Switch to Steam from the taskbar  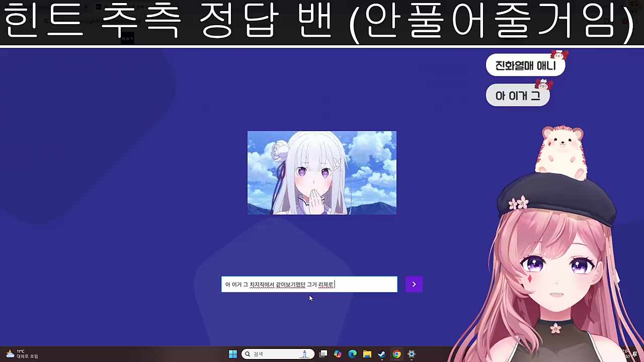click(382, 354)
